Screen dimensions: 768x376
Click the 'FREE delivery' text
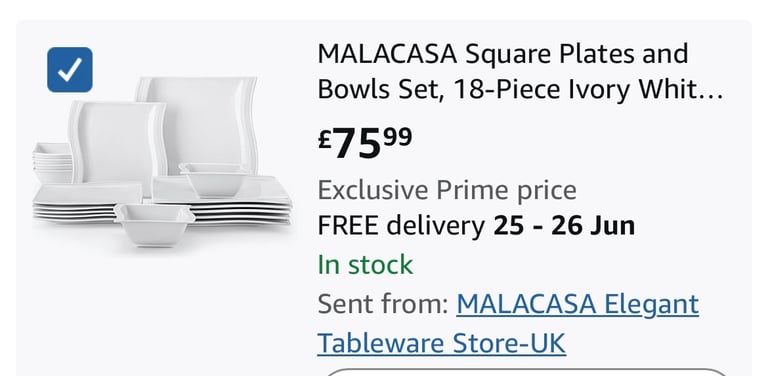point(401,226)
